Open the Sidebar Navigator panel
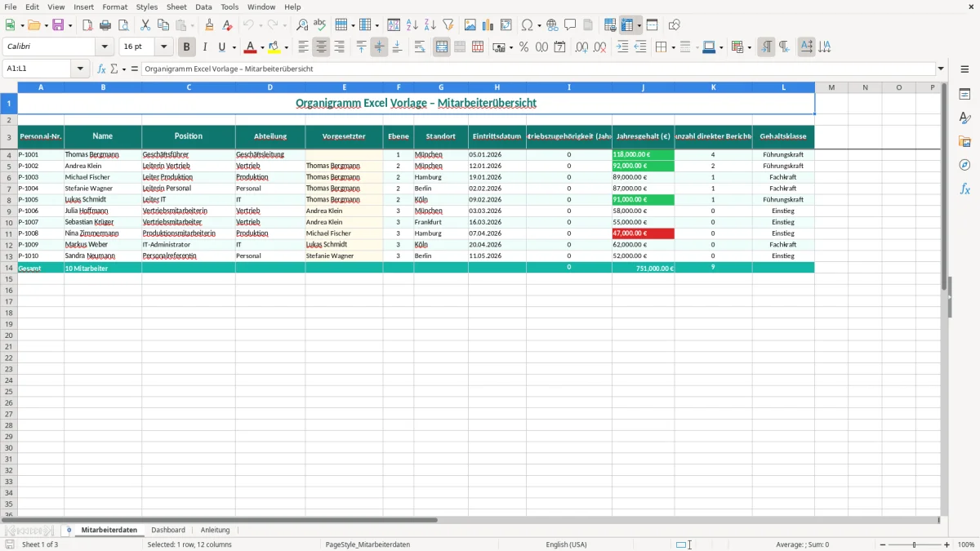980x551 pixels. pos(964,165)
